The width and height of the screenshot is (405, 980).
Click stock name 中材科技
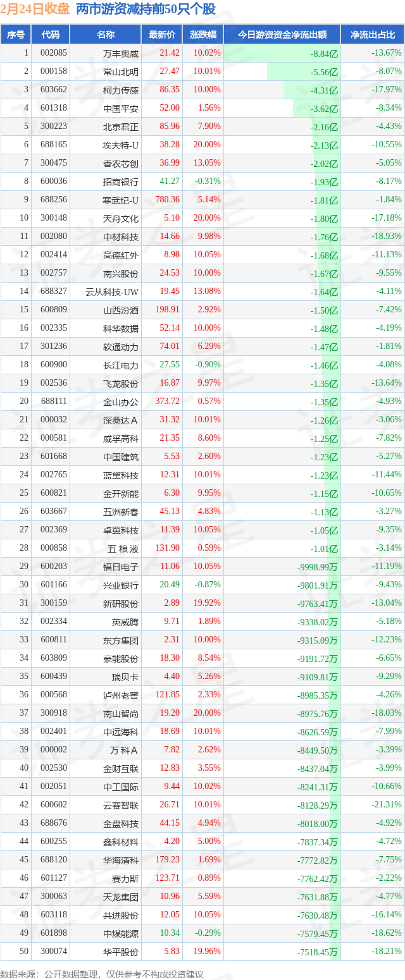pyautogui.click(x=121, y=236)
